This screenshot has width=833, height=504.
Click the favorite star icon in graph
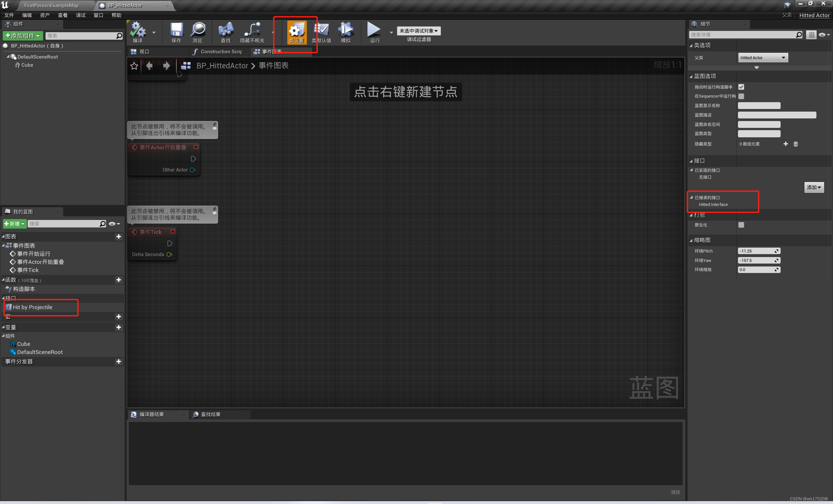134,66
